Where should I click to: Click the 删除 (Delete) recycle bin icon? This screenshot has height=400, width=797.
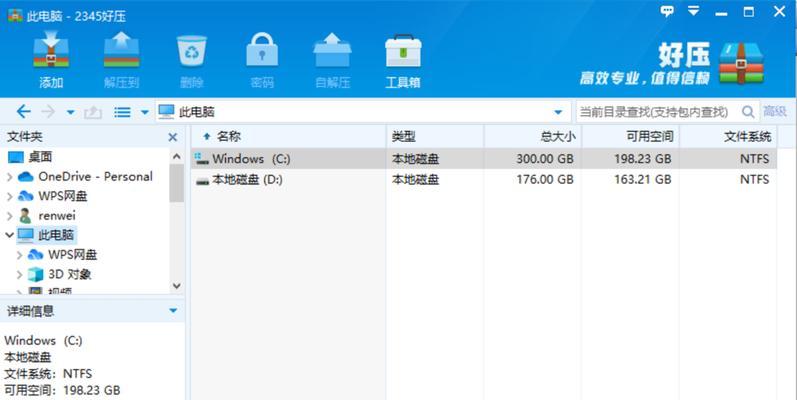(x=192, y=50)
